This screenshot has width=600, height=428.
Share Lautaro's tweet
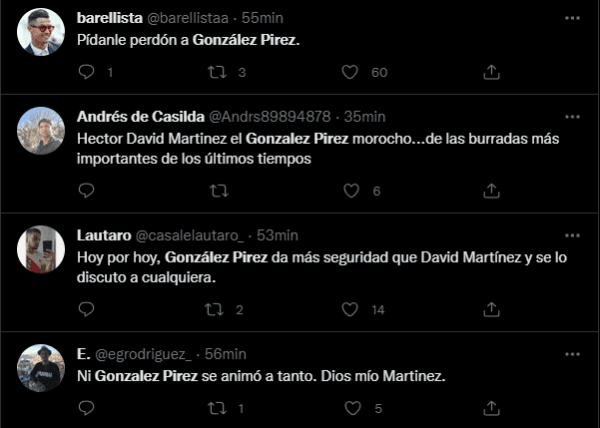pyautogui.click(x=491, y=309)
